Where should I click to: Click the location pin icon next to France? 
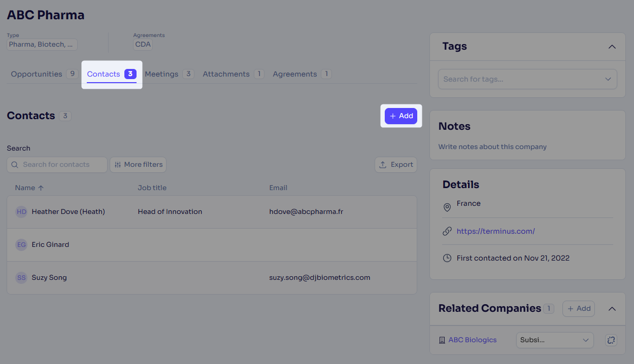(x=447, y=207)
